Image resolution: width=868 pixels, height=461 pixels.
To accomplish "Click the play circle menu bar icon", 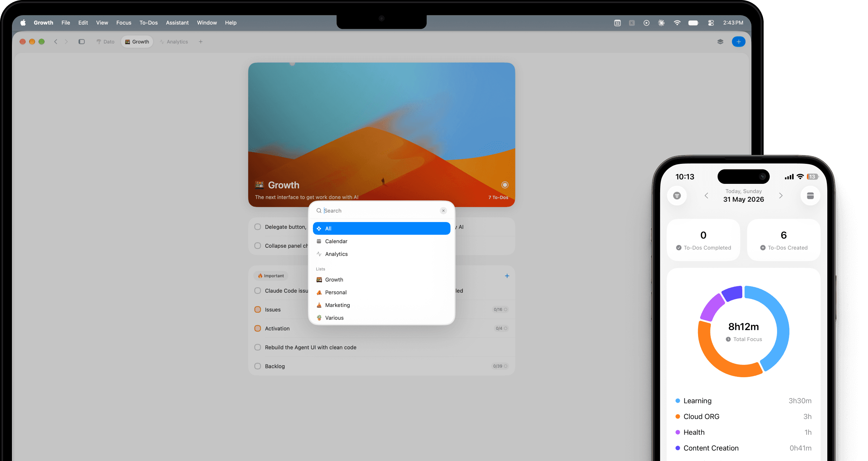I will pyautogui.click(x=646, y=23).
